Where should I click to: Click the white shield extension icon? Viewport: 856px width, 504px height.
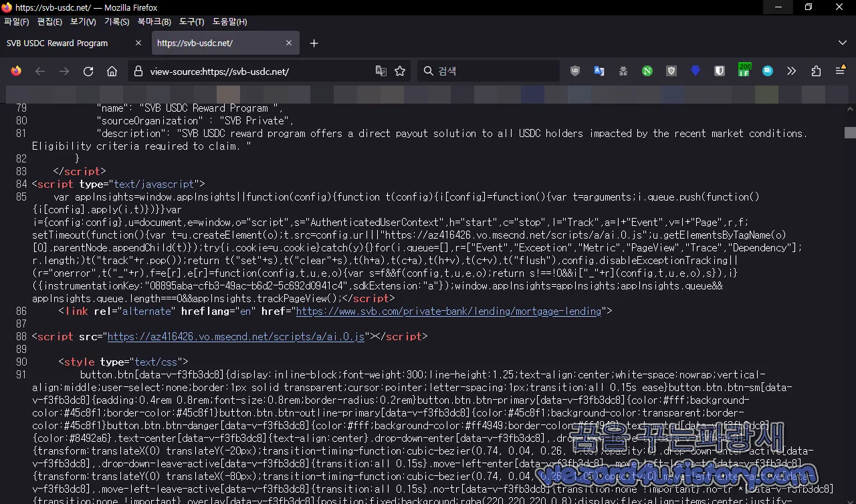[x=720, y=71]
